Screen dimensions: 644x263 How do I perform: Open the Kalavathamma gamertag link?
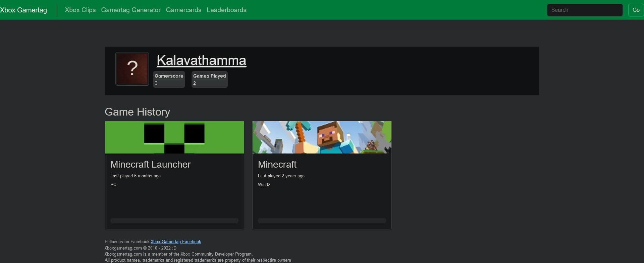point(202,60)
